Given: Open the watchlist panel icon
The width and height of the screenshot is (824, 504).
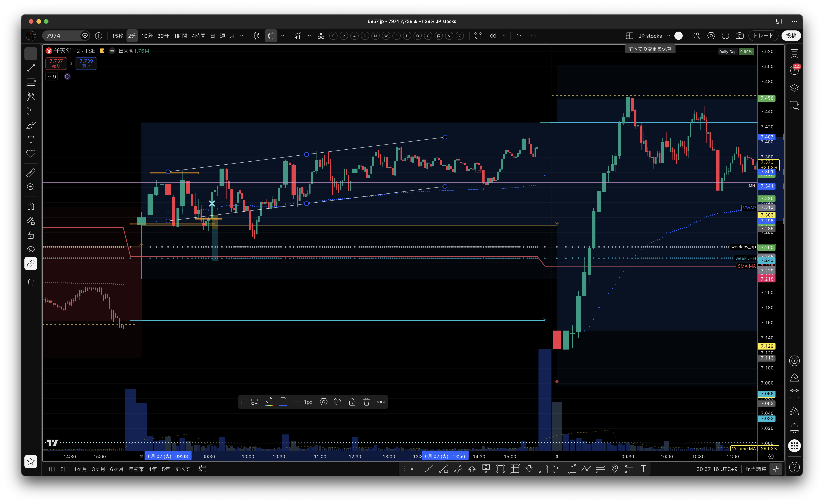Looking at the screenshot, I should pos(794,54).
